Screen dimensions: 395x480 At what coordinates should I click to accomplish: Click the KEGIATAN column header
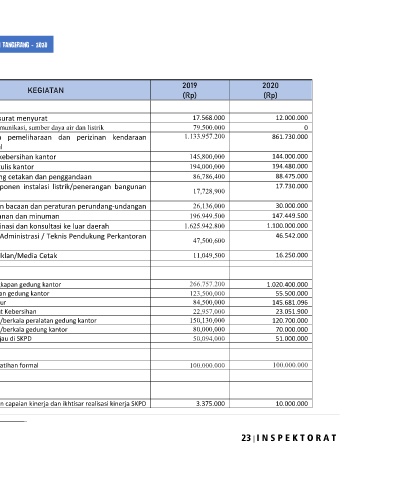pos(45,90)
